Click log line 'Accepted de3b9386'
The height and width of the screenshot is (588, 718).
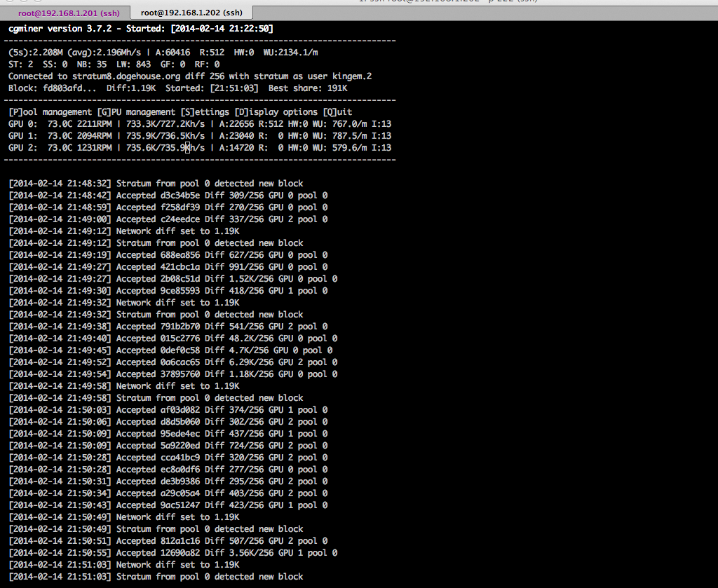coord(168,481)
